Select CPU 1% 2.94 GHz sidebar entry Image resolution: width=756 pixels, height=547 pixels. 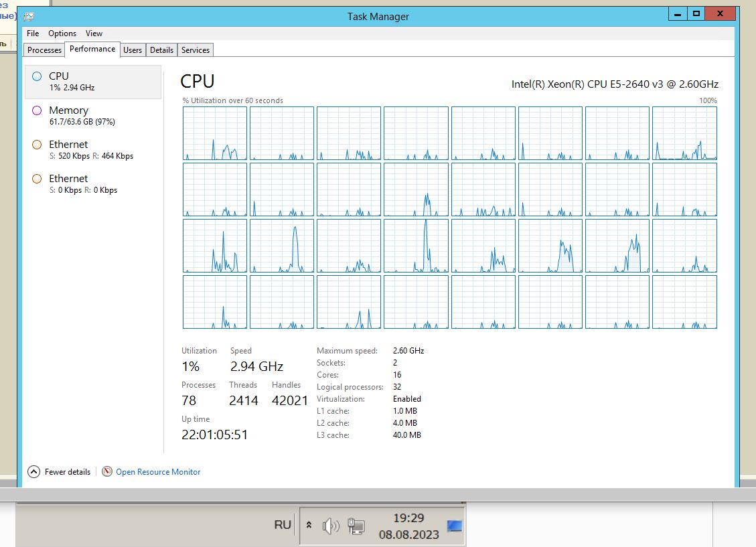click(x=93, y=82)
